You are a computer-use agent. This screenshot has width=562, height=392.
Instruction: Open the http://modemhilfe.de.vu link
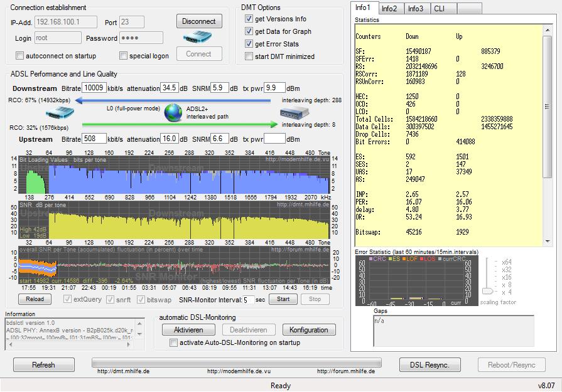point(239,371)
